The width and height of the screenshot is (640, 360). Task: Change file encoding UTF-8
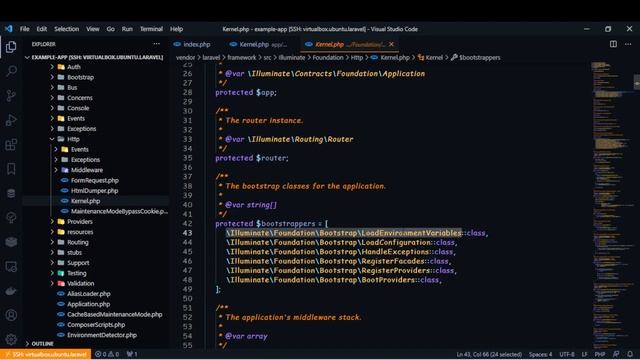pyautogui.click(x=567, y=354)
